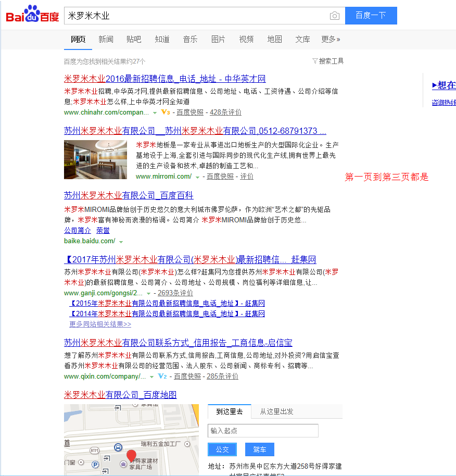456x476 pixels.
Task: Click the 公交 route button
Action: coord(222,449)
